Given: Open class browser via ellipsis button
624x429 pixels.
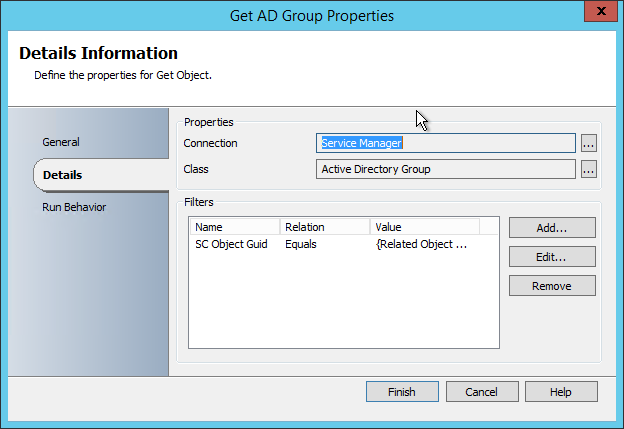Looking at the screenshot, I should 588,169.
